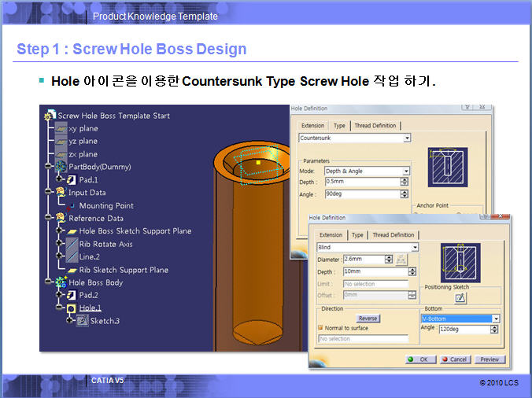Toggle the Normal to surface checkbox
This screenshot has width=532, height=398.
point(320,327)
